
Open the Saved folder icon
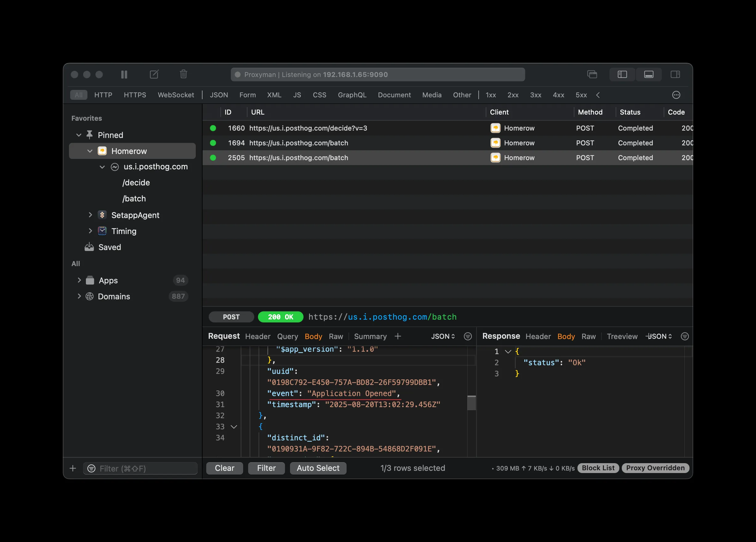click(89, 247)
